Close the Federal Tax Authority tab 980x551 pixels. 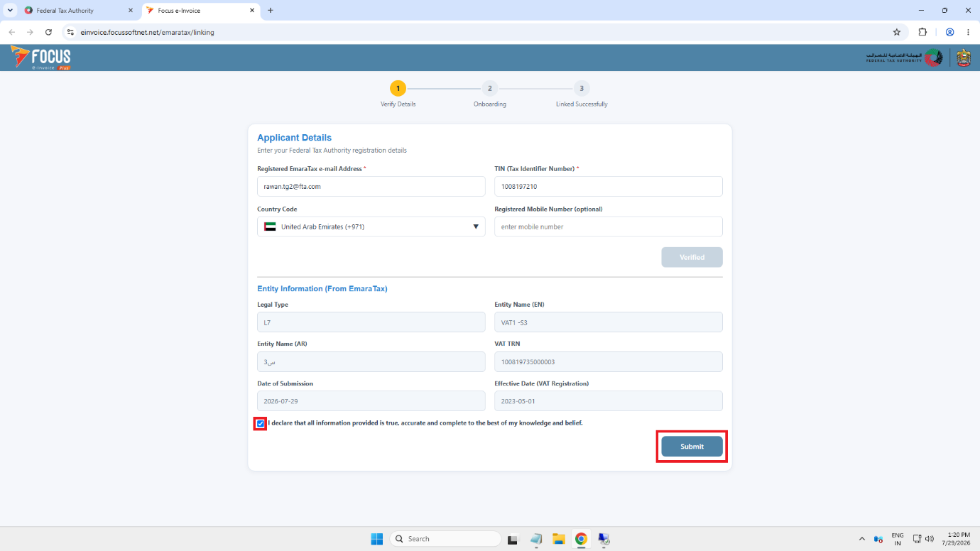130,11
